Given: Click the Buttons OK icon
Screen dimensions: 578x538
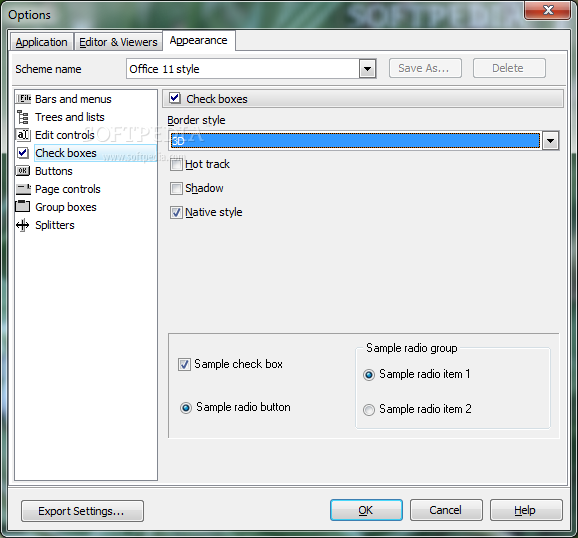Looking at the screenshot, I should tap(23, 171).
